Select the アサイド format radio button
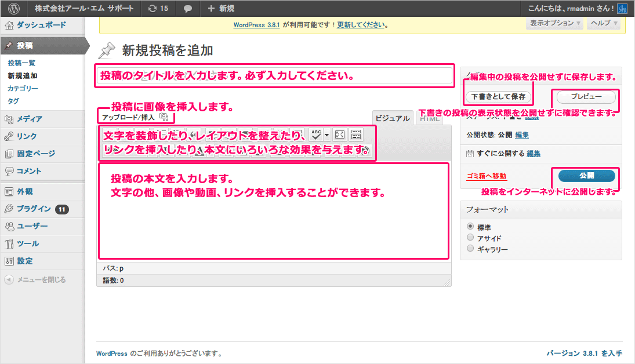635x364 pixels. [470, 238]
